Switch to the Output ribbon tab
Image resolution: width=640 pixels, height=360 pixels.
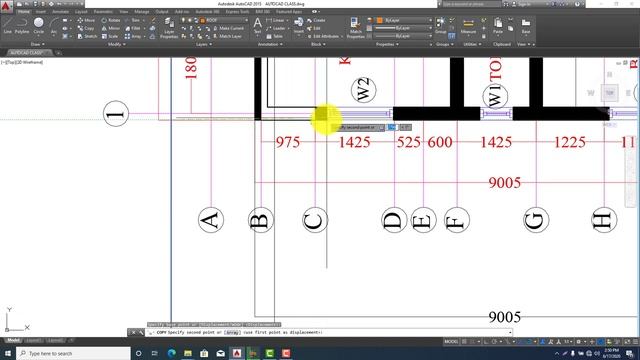point(162,12)
